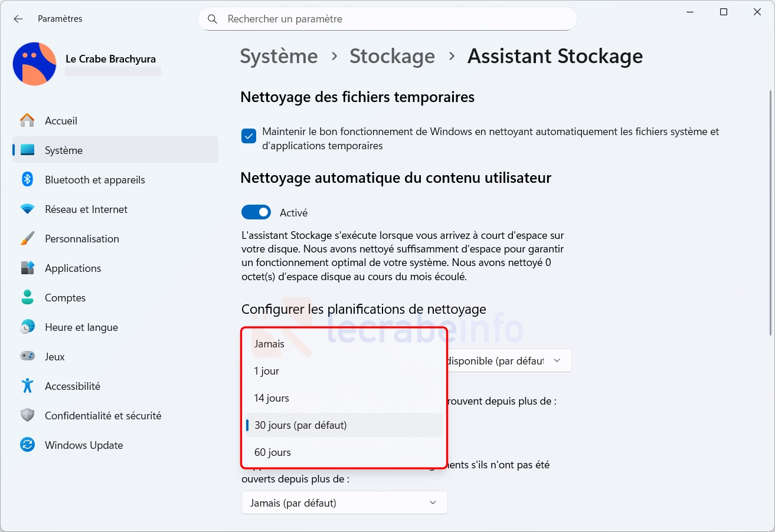Turn off the Activé storage cleanup toggle
Image resolution: width=775 pixels, height=532 pixels.
coord(256,212)
